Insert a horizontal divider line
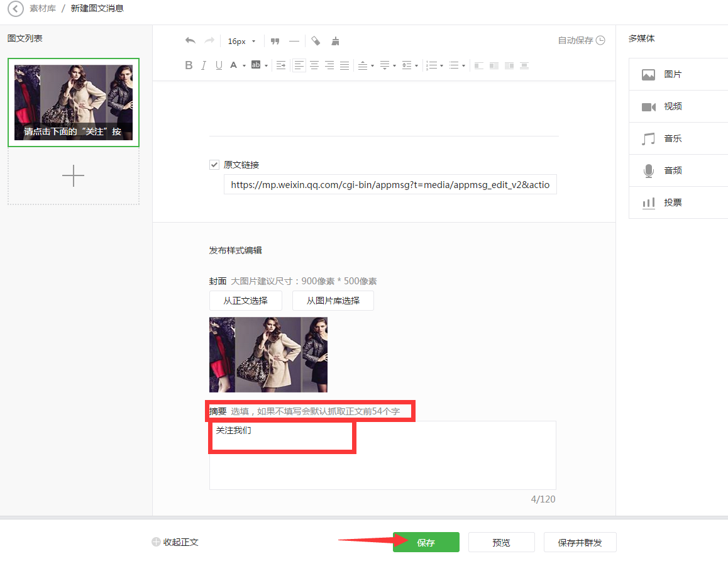The width and height of the screenshot is (728, 561). [x=294, y=41]
